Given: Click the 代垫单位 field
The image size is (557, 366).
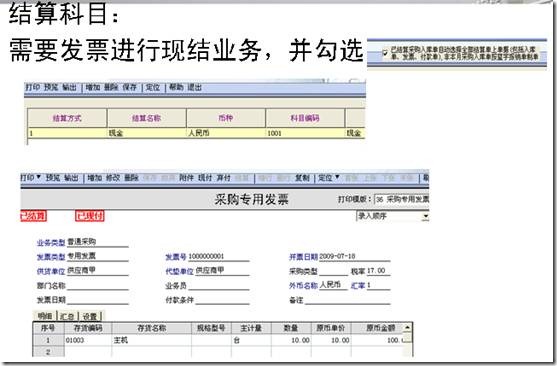Looking at the screenshot, I should click(x=222, y=271).
